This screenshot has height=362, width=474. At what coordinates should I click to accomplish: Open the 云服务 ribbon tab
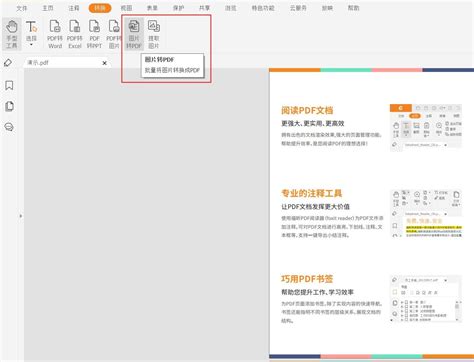click(x=298, y=8)
